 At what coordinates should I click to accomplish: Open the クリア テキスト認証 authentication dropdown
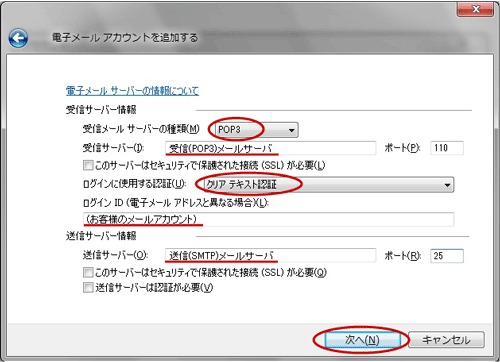[x=329, y=185]
